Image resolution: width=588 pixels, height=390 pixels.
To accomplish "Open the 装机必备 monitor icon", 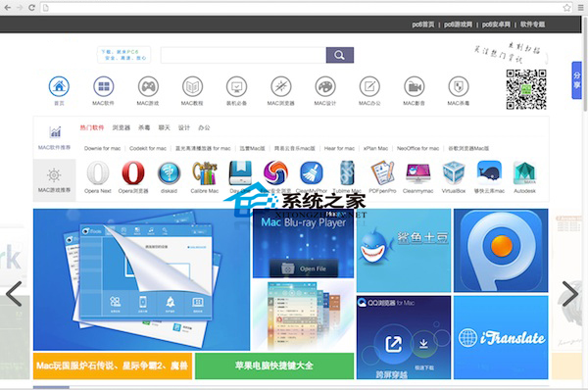I will tap(236, 86).
